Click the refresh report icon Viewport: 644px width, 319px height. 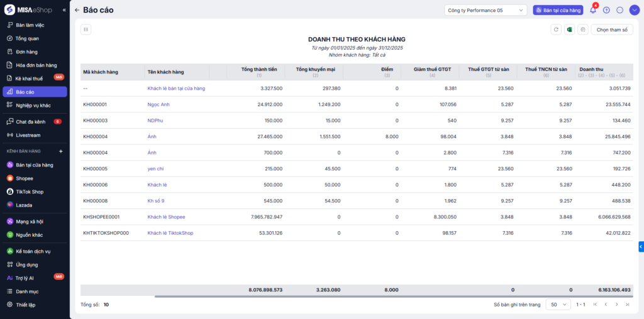pos(555,30)
